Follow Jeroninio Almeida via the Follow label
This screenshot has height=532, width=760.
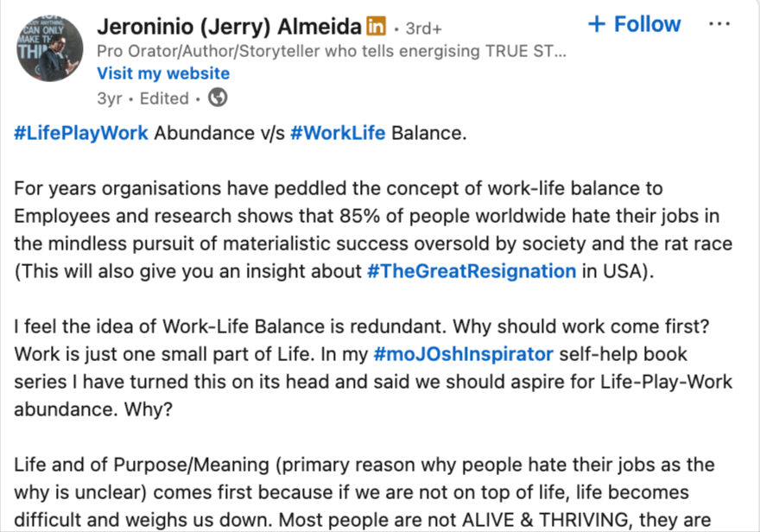647,23
